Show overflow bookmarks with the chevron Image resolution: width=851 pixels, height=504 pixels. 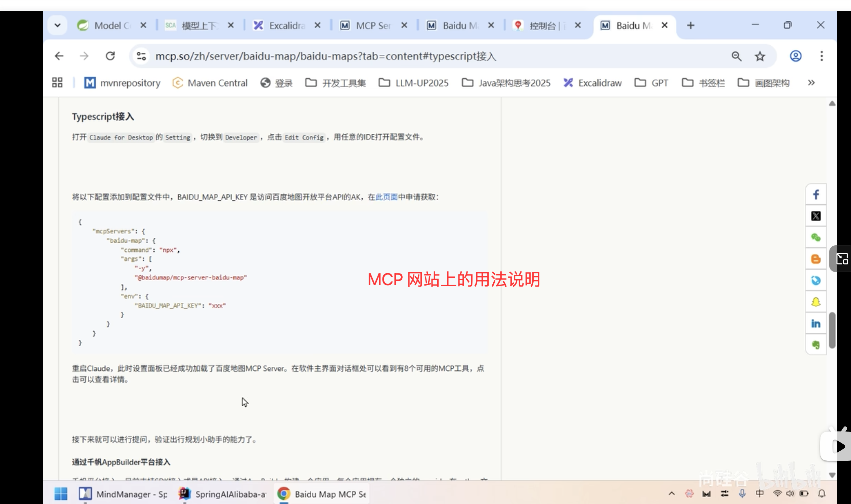tap(811, 83)
